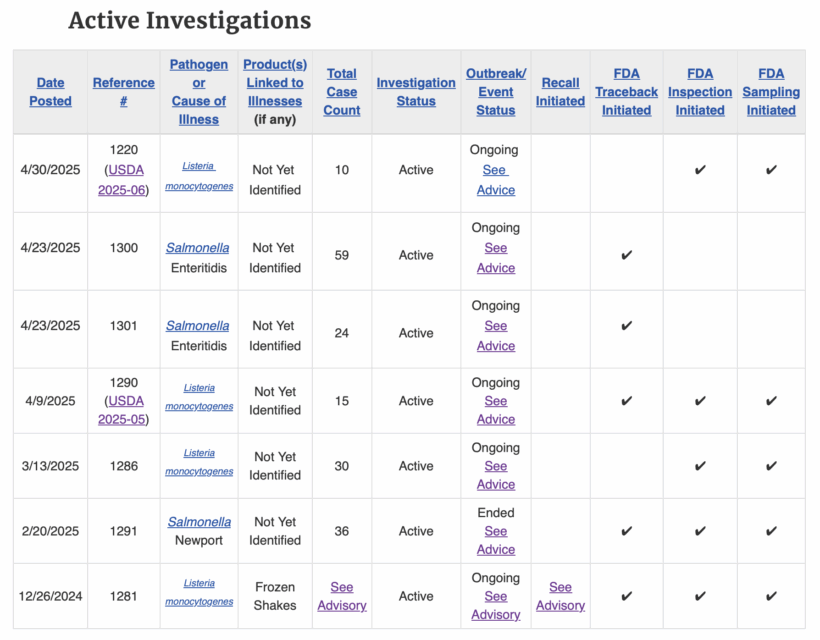Click Salmonella link in reference 1300 row
The height and width of the screenshot is (640, 820).
[198, 248]
